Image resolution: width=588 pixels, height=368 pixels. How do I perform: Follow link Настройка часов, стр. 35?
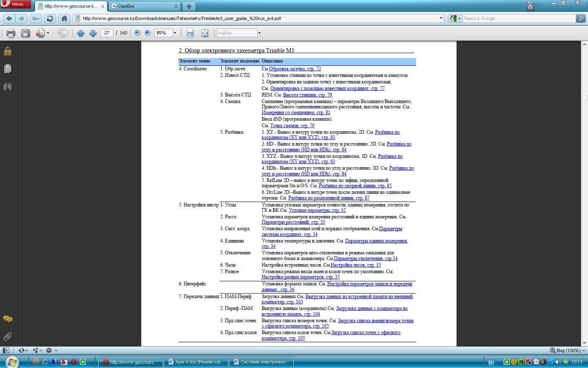click(x=356, y=265)
